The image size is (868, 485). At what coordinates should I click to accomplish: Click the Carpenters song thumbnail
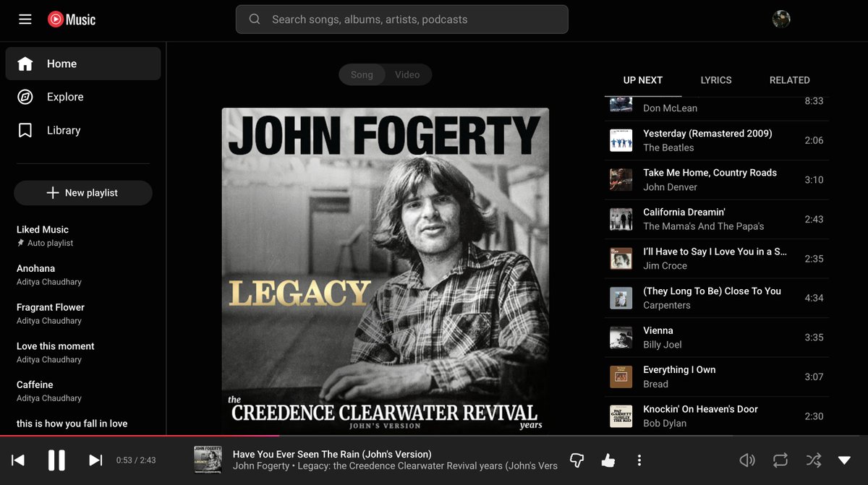pos(621,298)
